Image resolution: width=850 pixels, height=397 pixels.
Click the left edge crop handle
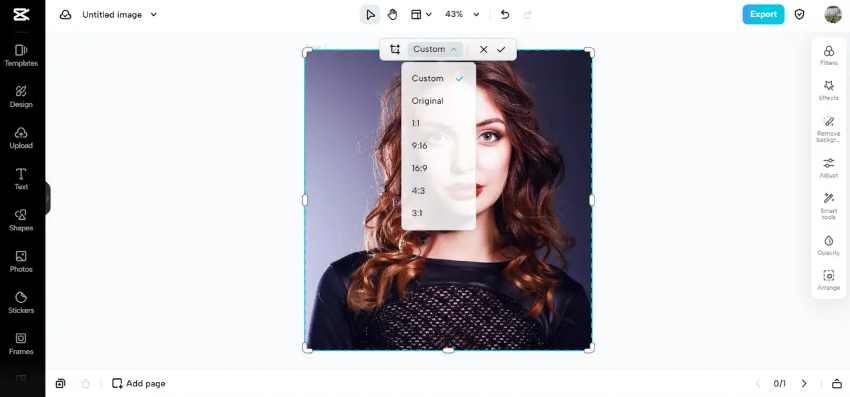(x=305, y=200)
